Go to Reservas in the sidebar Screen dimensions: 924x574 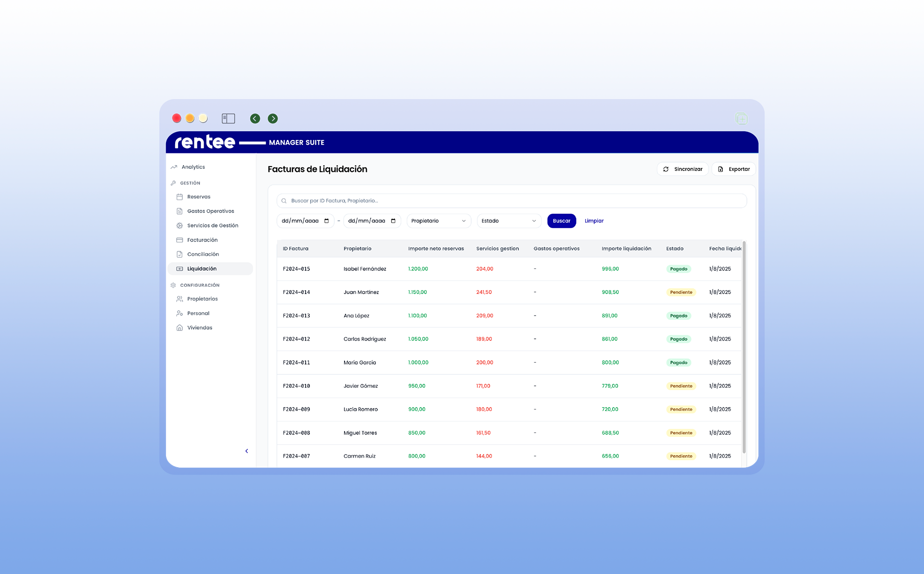tap(199, 197)
